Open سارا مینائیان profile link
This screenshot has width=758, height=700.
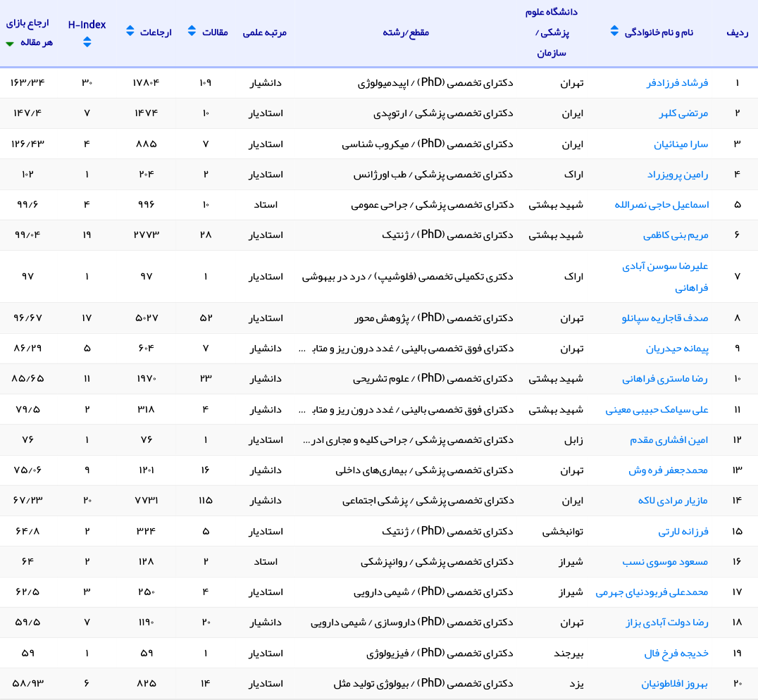681,144
